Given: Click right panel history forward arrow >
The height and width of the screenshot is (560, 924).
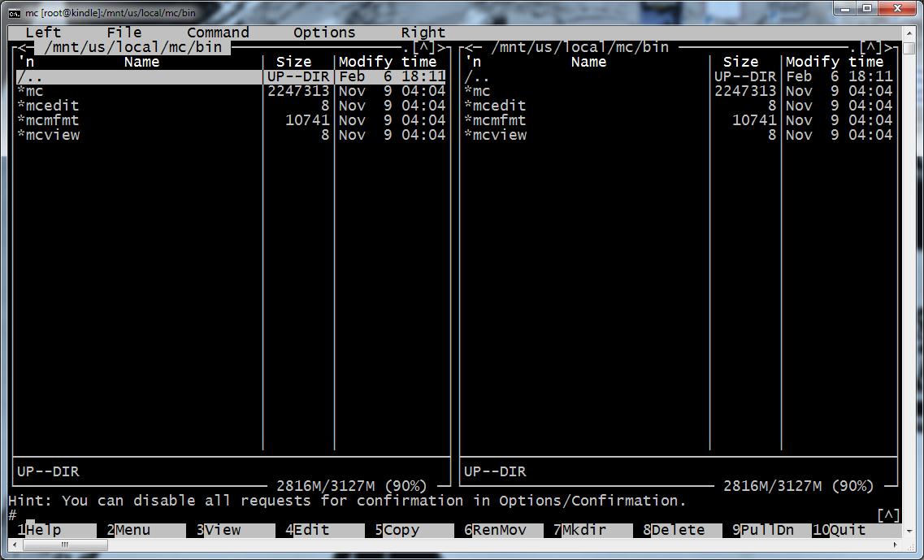Looking at the screenshot, I should [x=888, y=48].
